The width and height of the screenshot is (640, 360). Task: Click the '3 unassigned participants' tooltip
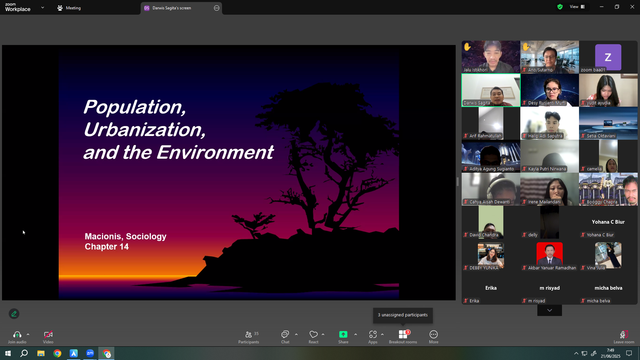[x=403, y=315]
